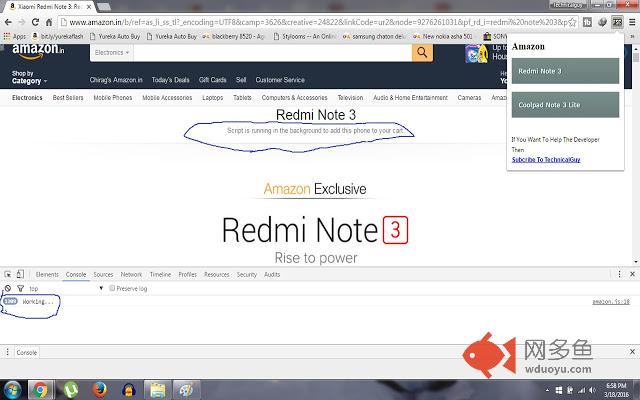640x400 pixels.
Task: Open Chrome from the taskbar
Action: (40, 390)
